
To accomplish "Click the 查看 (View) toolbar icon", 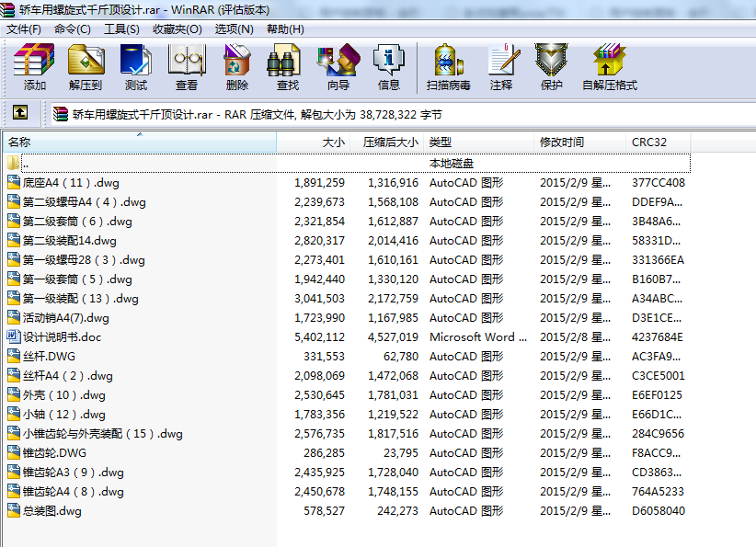I will click(x=187, y=60).
